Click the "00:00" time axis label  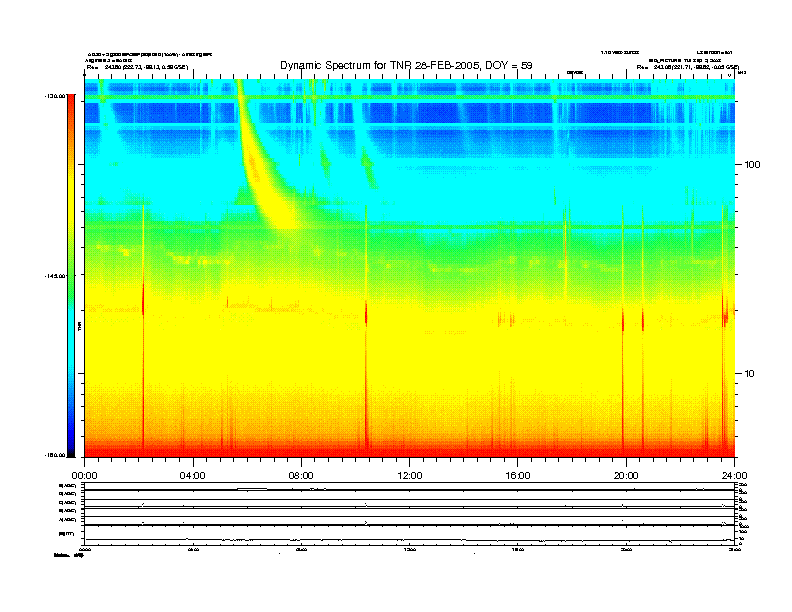pos(84,476)
